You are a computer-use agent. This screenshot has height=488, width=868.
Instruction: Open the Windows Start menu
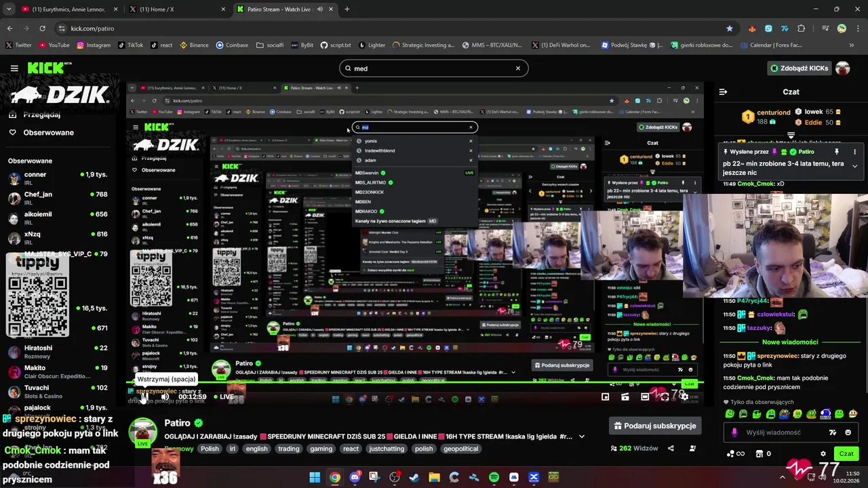(315, 477)
